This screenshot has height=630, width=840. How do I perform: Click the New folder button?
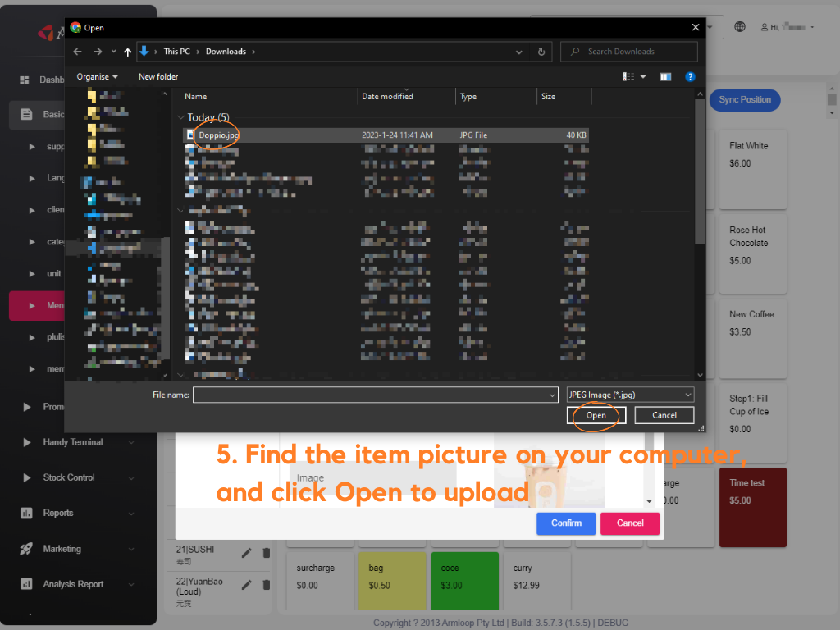(x=158, y=76)
